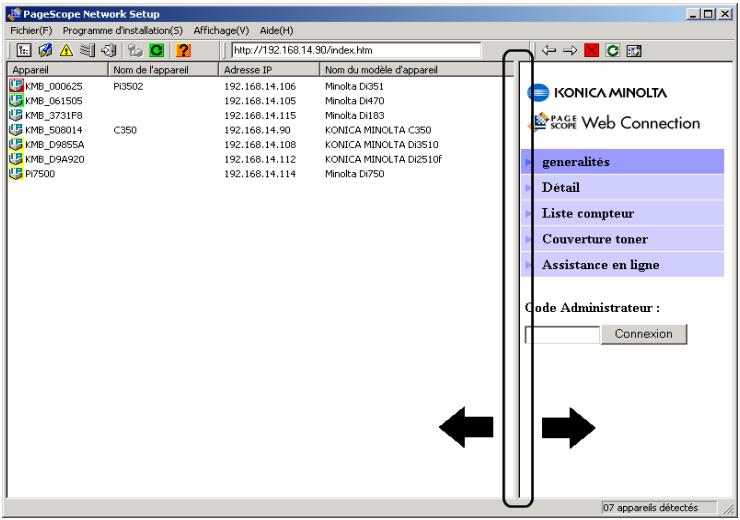Click the yellow warning triangle toolbar icon

point(66,50)
